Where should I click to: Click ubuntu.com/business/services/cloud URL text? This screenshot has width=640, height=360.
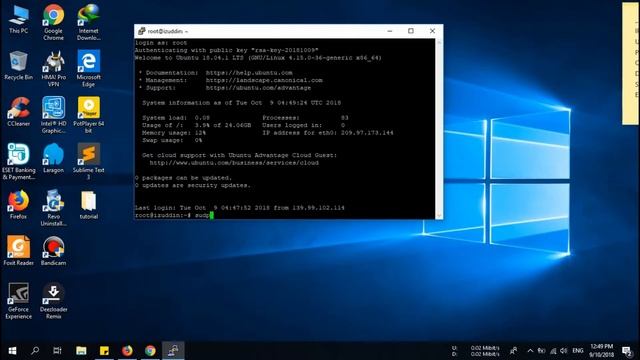coord(234,163)
